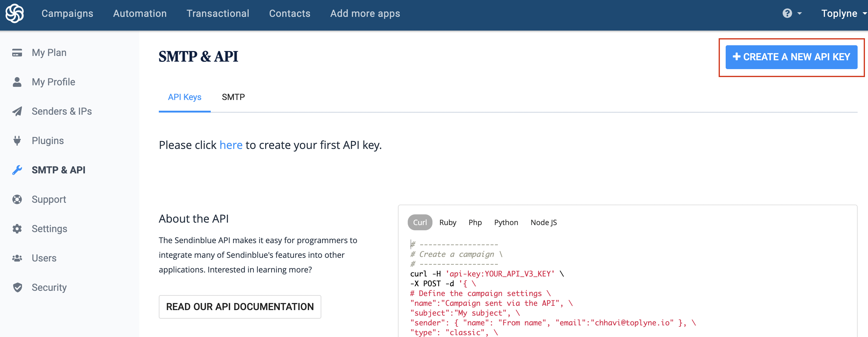Click the Support lifebuoy icon
Screen dimensions: 868x337
click(x=17, y=199)
